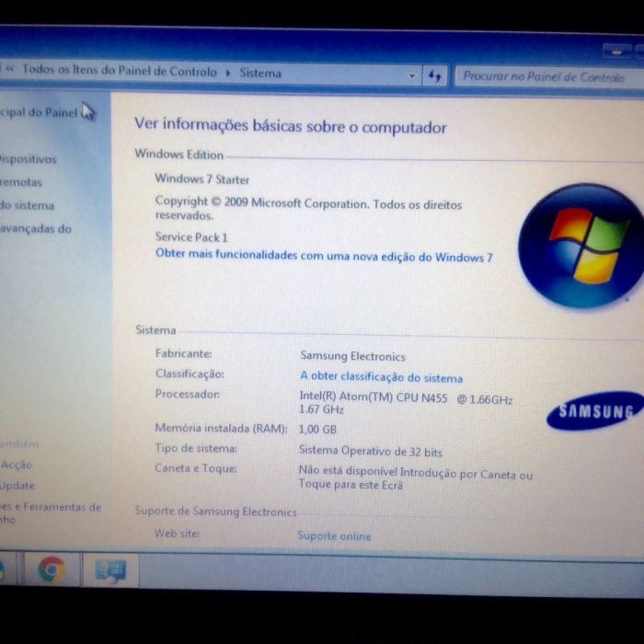Open the address bar history dropdown arrow
This screenshot has width=644, height=644.
pyautogui.click(x=412, y=76)
